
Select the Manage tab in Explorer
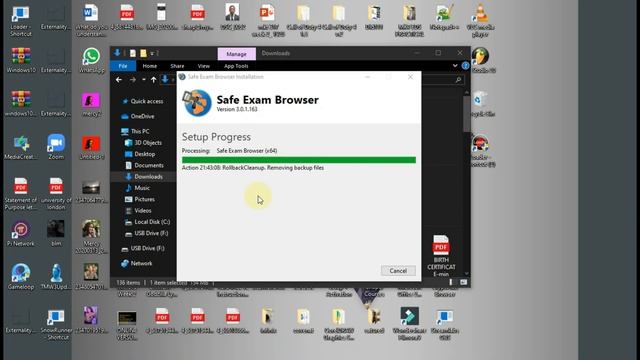click(x=236, y=54)
